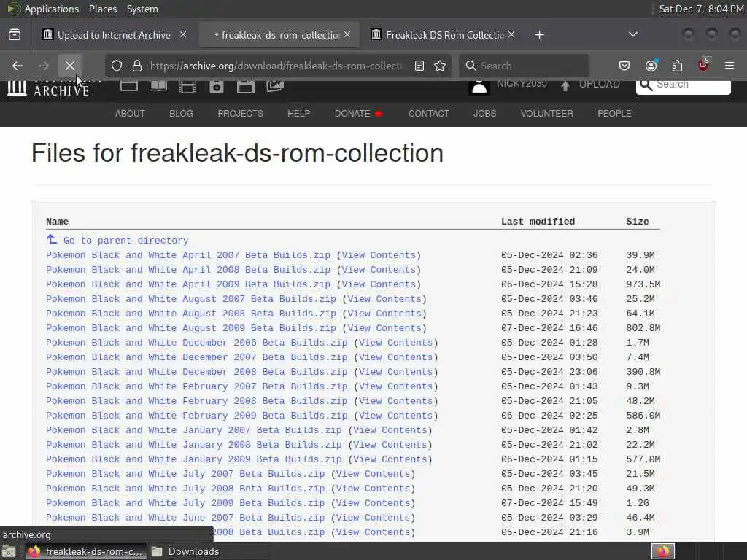Open Firefox tab overview icon

coord(15,35)
